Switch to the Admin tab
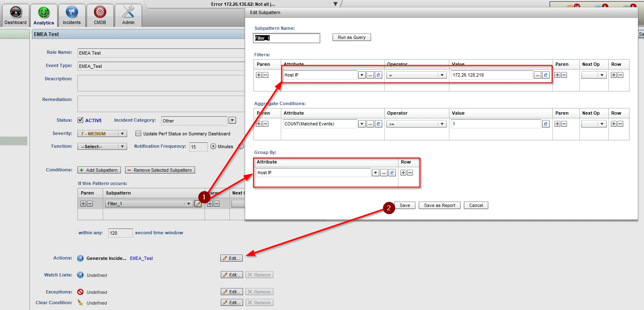 pos(128,16)
